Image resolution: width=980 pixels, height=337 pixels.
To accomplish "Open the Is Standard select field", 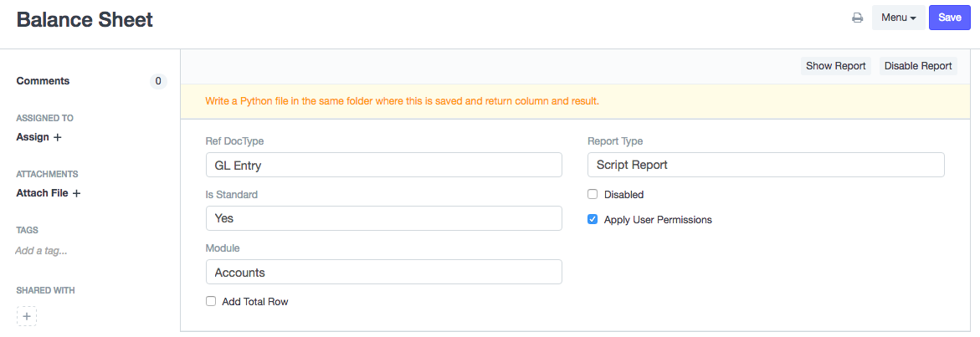I will click(383, 218).
